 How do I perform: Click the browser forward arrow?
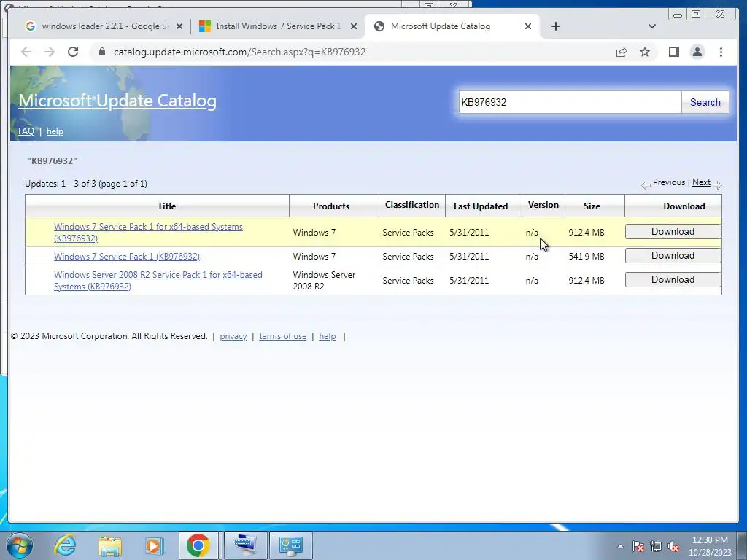(x=50, y=52)
